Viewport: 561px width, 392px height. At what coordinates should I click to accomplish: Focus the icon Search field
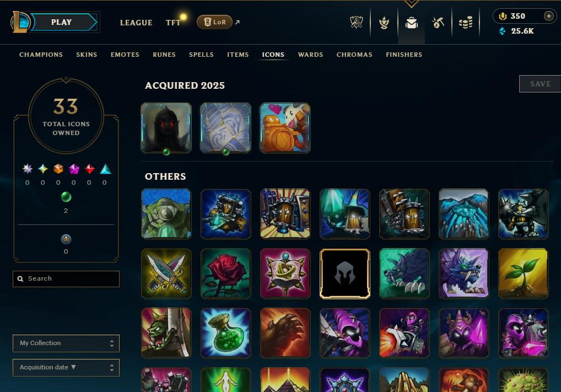pos(66,279)
